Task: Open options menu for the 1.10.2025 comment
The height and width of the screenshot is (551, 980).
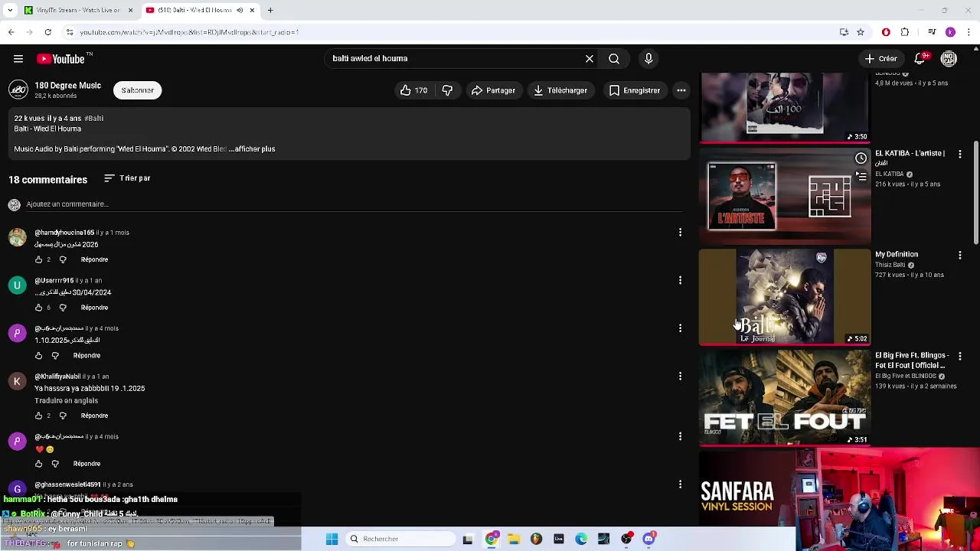Action: (x=680, y=328)
